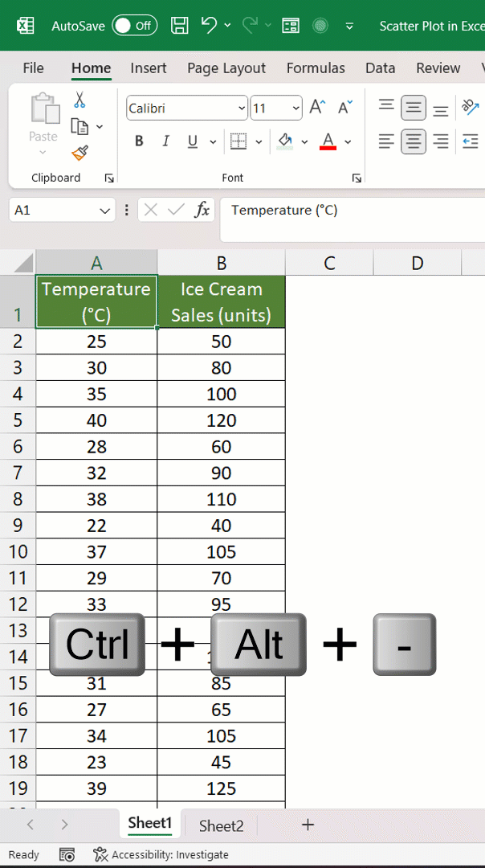Toggle Middle Align vertical alignment
Image resolution: width=485 pixels, height=868 pixels.
(x=413, y=108)
